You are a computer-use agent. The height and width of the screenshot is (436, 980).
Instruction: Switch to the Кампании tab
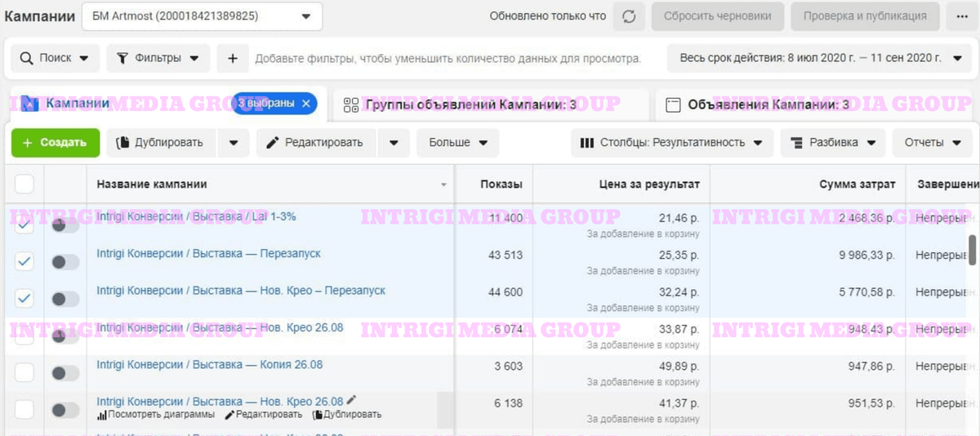78,103
